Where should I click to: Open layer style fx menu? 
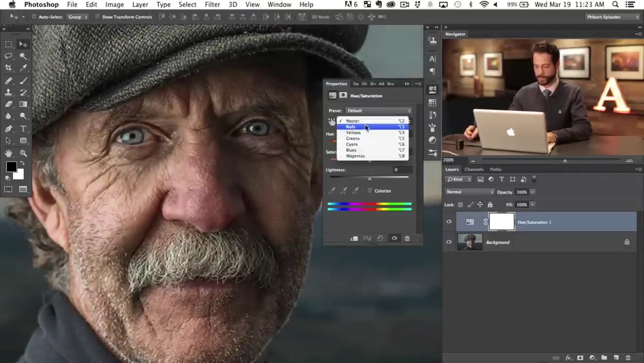(x=568, y=358)
